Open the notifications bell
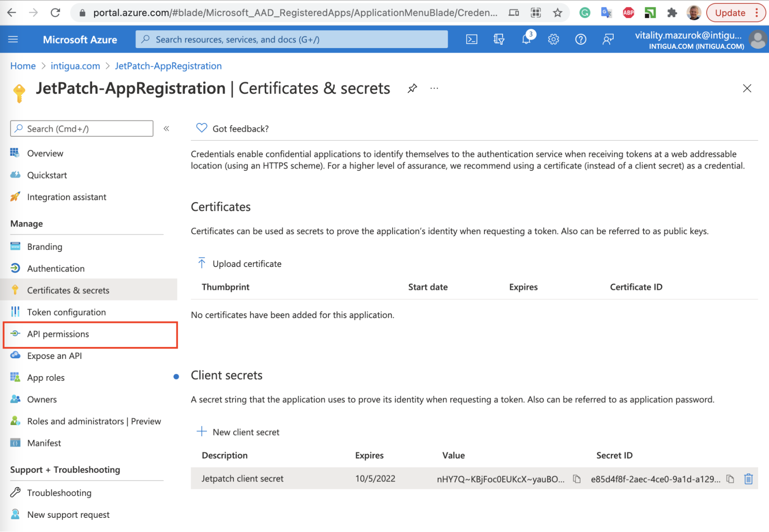 point(526,39)
